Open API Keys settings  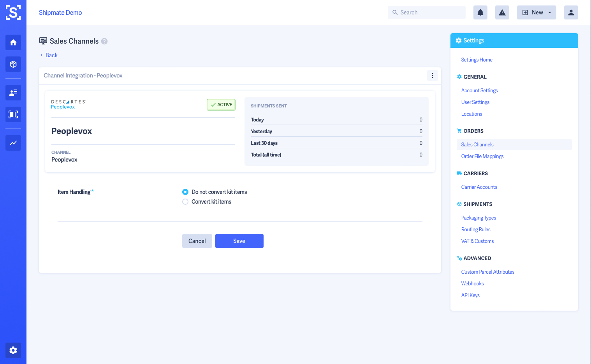471,295
